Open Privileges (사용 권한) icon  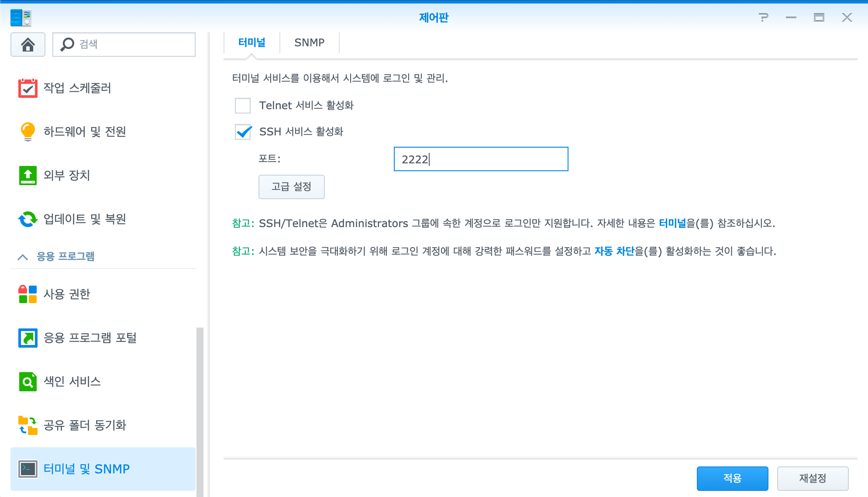click(x=28, y=294)
